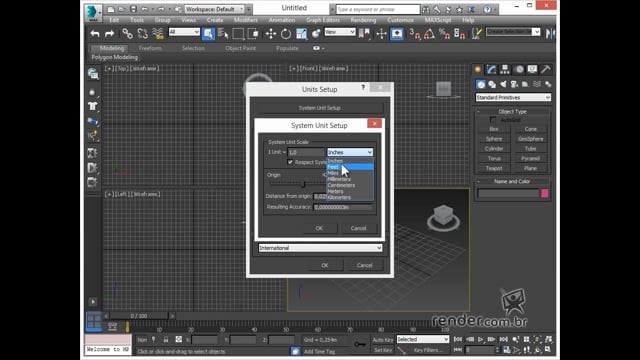
Task: Choose Meters in the unit list
Action: (x=350, y=191)
